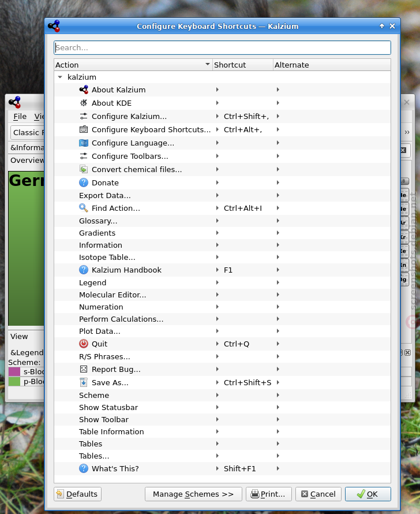Expand alternate arrow for Find Action row

[278, 208]
